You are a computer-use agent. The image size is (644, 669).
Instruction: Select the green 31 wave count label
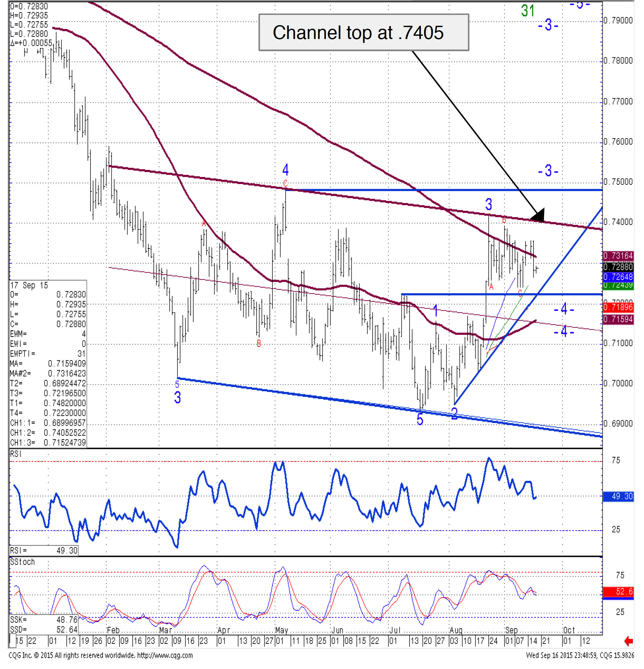pyautogui.click(x=527, y=11)
